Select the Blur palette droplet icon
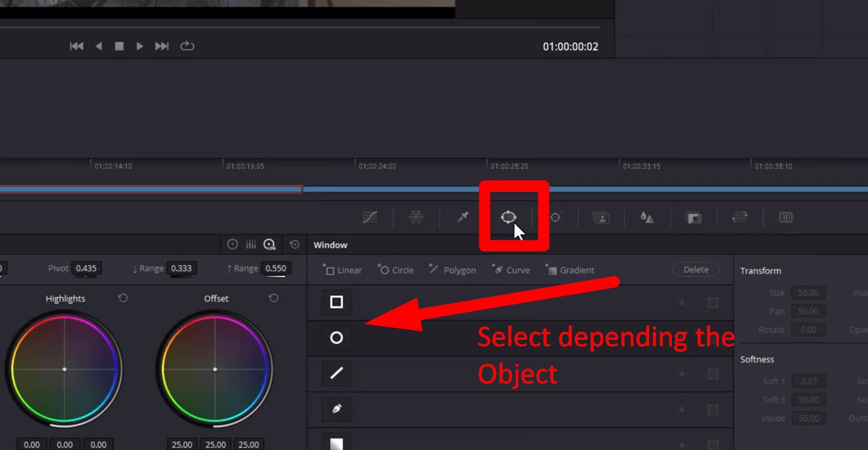Viewport: 868px width, 450px height. (647, 217)
